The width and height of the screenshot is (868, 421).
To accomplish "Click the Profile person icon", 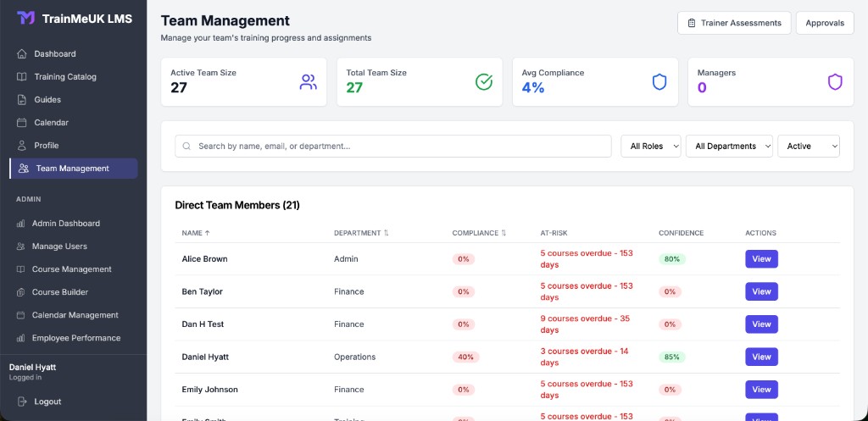I will click(x=21, y=146).
